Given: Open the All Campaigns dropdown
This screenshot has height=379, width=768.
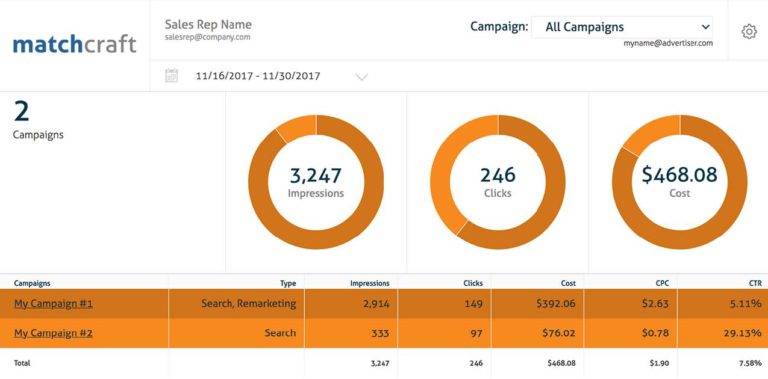Looking at the screenshot, I should click(622, 27).
